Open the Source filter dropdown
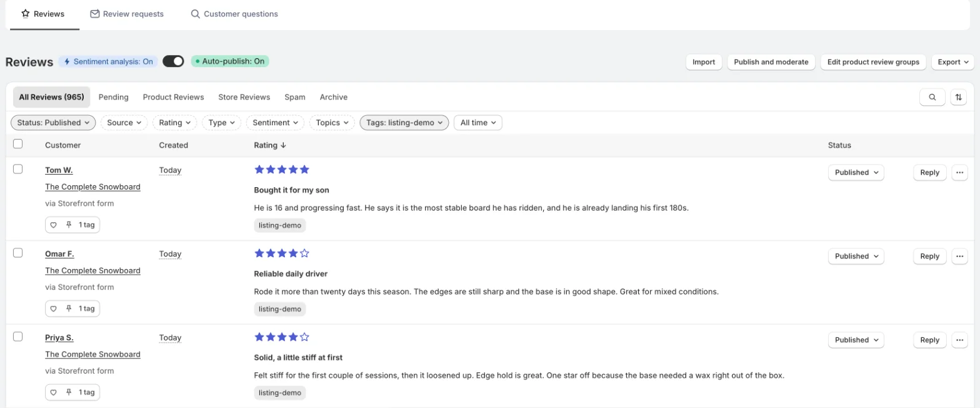The width and height of the screenshot is (980, 408). [x=124, y=123]
